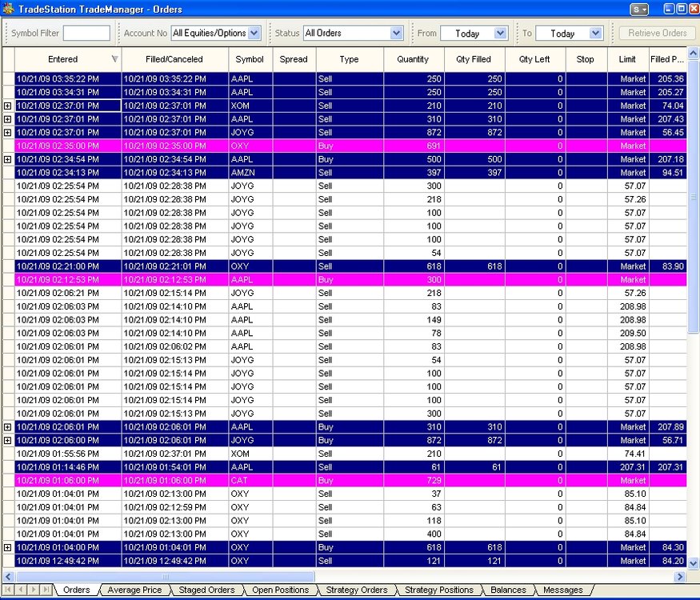
Task: Click the next-tab navigation arrow
Action: point(34,590)
